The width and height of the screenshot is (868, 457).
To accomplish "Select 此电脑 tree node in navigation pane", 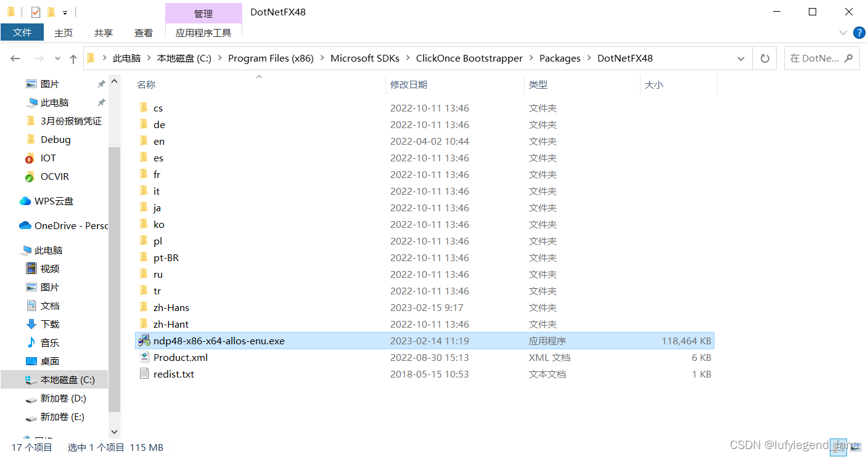I will coord(42,251).
